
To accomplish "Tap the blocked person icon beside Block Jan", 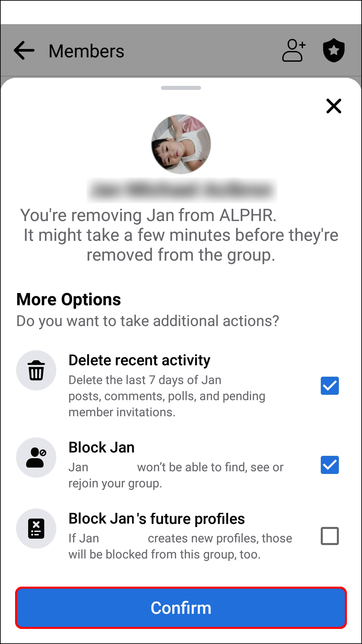I will tap(36, 458).
